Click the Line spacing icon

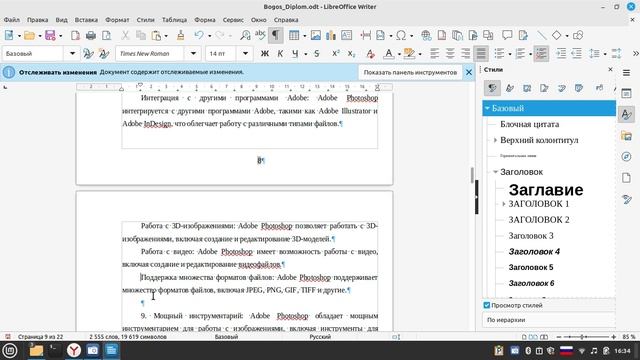pyautogui.click(x=594, y=53)
